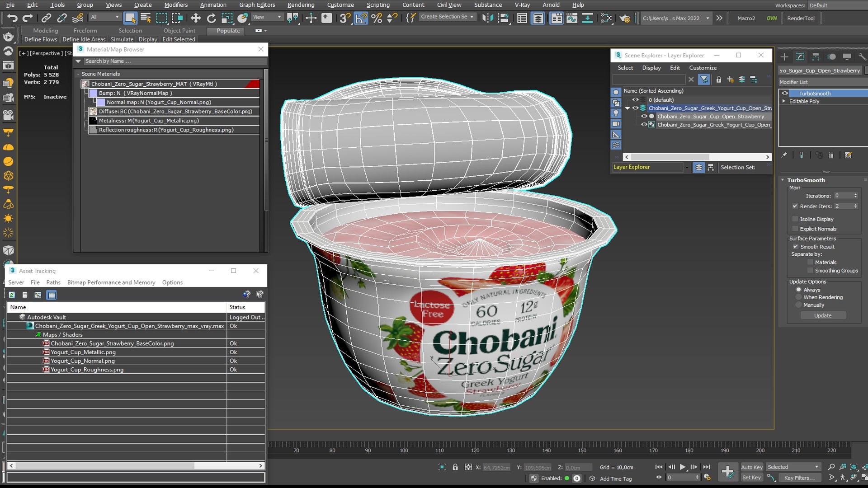Toggle visibility of TurboSmooth modifier
Screen dimensions: 868x488
point(785,94)
